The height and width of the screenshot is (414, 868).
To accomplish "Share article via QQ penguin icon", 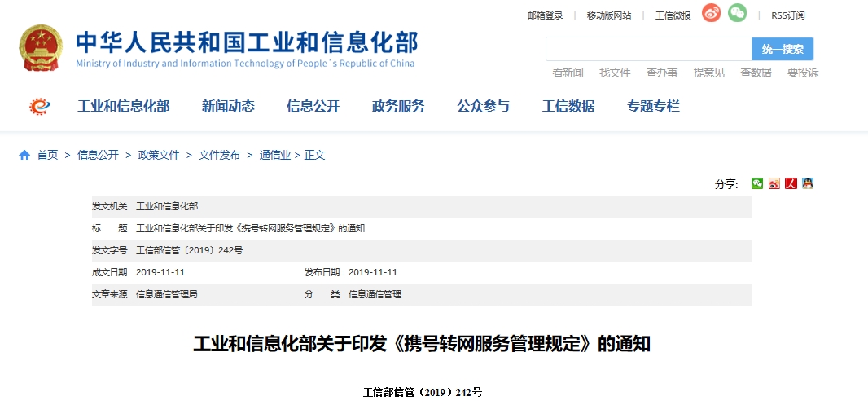I will pos(807,183).
